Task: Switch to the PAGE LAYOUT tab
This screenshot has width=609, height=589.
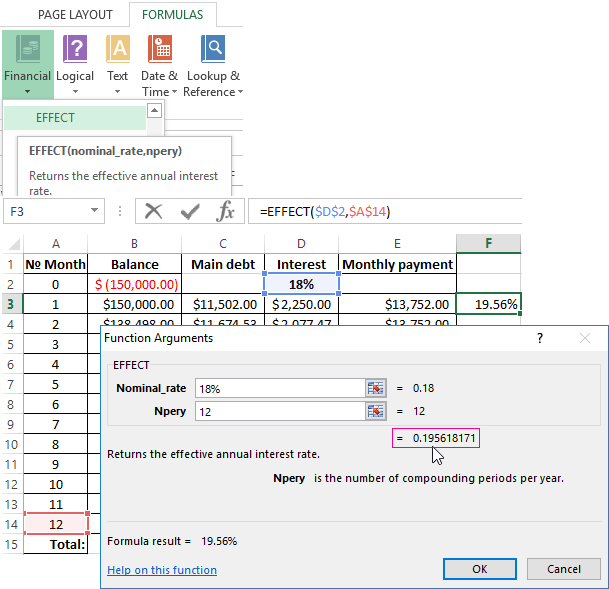Action: 75,15
